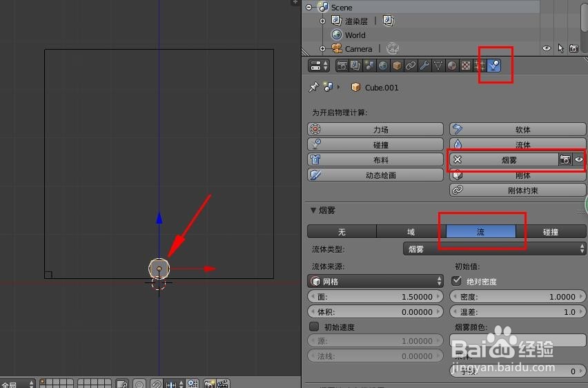Click the 温差 1.0 value field
The height and width of the screenshot is (388, 588).
[x=518, y=312]
